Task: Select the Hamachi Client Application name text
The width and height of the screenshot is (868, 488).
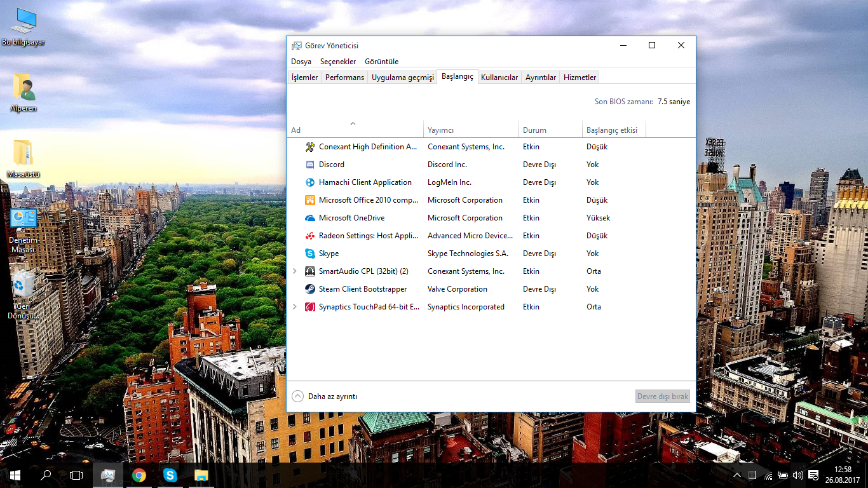Action: 365,182
